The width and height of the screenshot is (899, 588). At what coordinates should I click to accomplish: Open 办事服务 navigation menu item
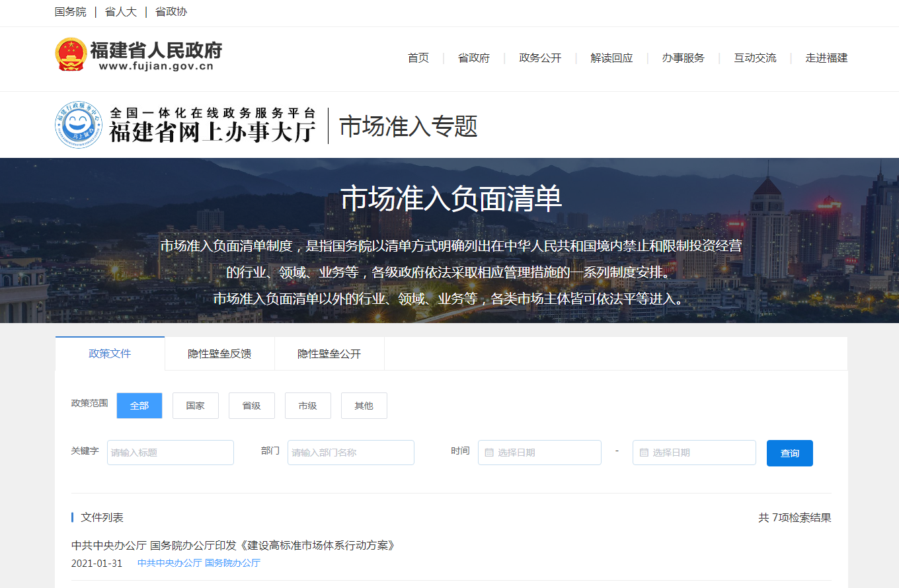pyautogui.click(x=684, y=58)
